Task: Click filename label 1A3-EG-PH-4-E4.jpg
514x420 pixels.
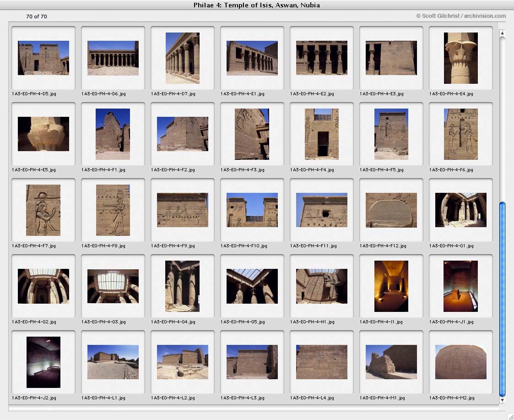Action: click(451, 94)
